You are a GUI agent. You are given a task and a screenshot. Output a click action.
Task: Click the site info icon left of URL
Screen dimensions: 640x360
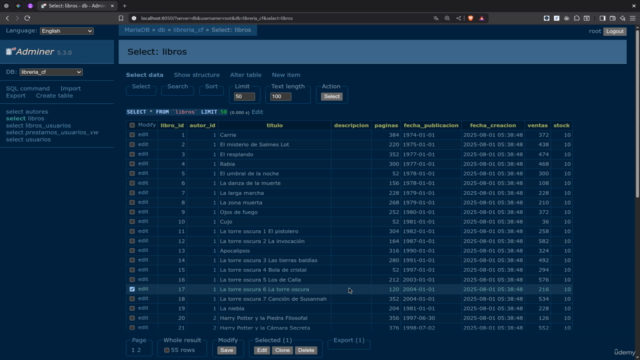[134, 18]
